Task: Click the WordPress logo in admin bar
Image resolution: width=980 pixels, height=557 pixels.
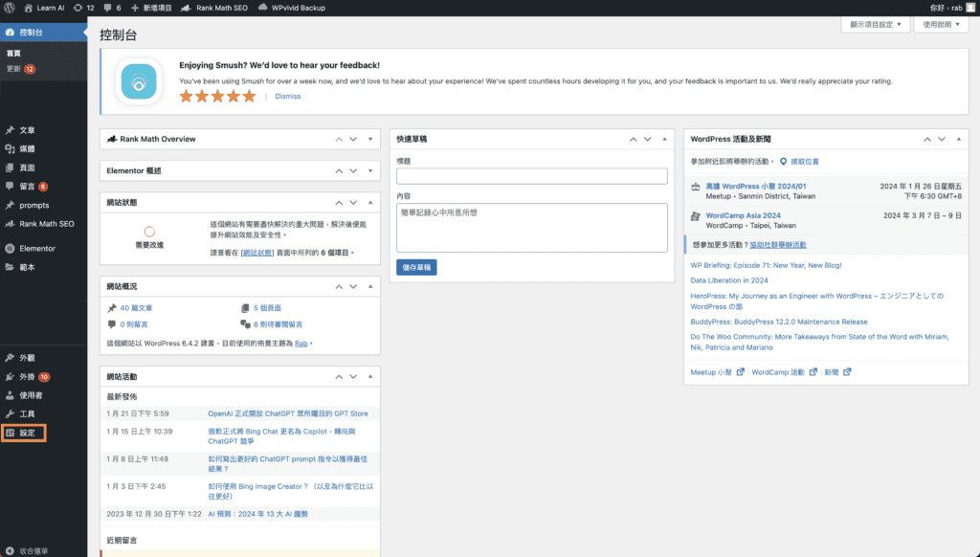Action: tap(9, 8)
